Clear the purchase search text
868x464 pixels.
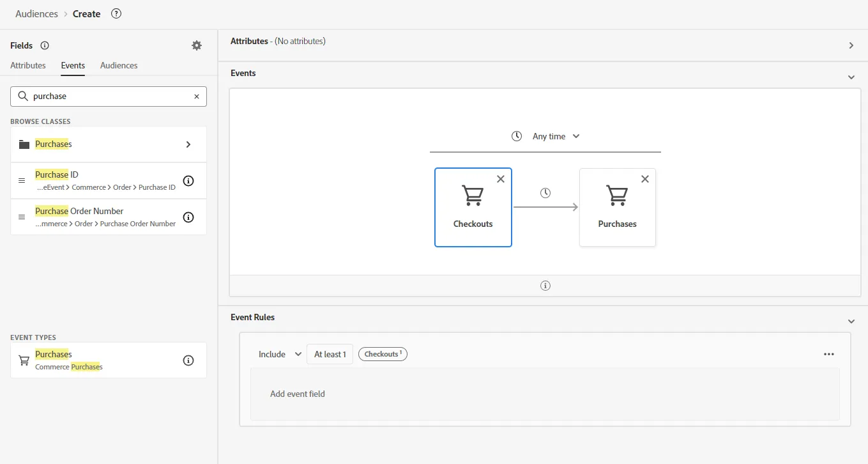(197, 97)
